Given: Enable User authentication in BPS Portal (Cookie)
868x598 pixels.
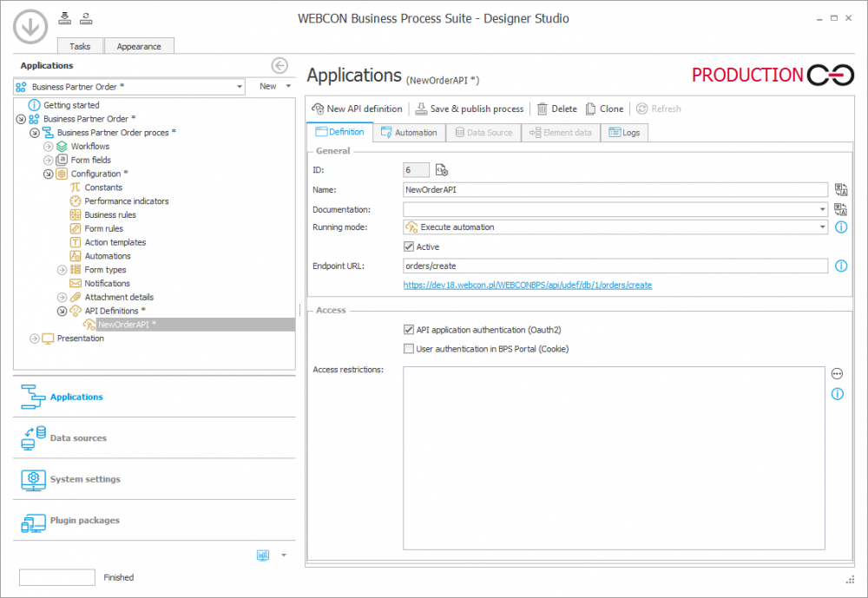Looking at the screenshot, I should 409,349.
